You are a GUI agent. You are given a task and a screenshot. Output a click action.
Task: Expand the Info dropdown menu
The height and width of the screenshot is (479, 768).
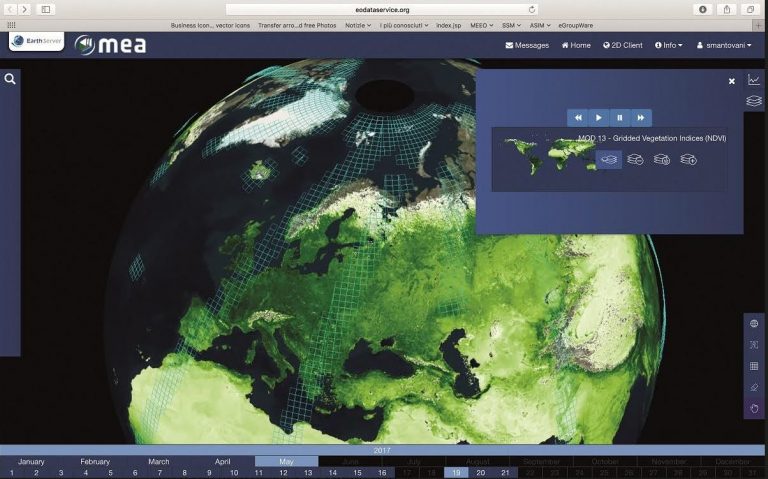coord(669,45)
